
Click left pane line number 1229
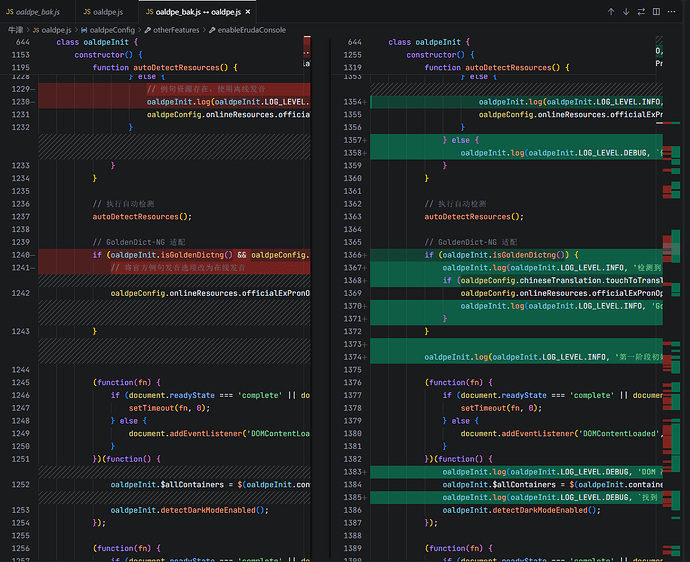pos(20,89)
